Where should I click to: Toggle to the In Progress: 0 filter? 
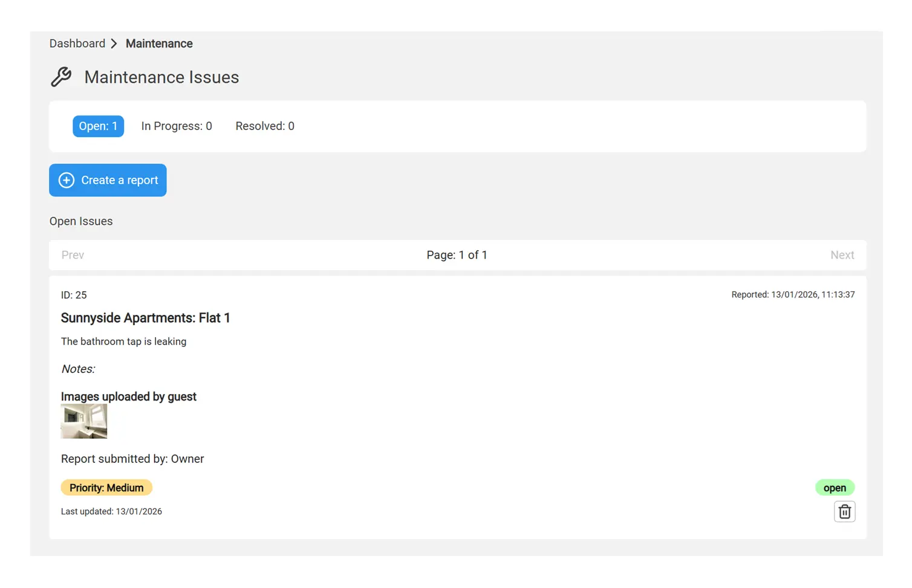coord(177,126)
